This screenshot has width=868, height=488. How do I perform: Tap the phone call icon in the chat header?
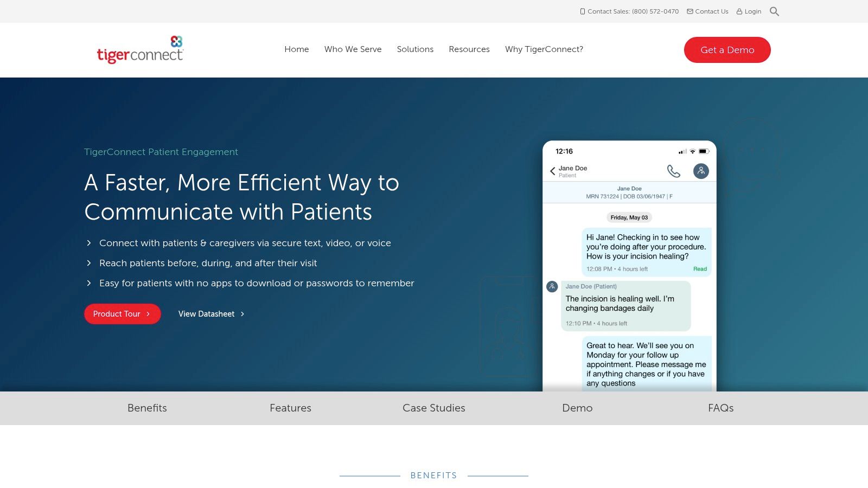(673, 171)
